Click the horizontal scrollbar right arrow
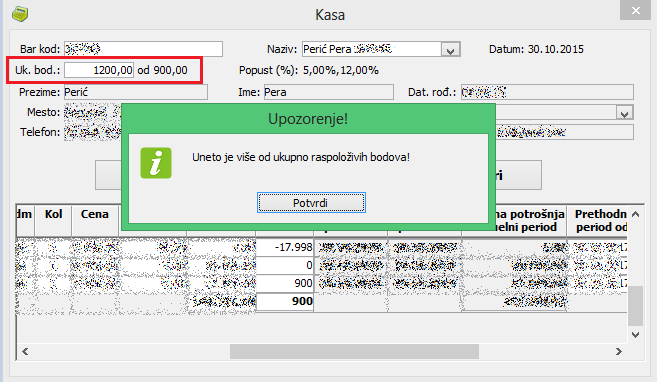Viewport: 657px width, 382px height. coord(618,351)
